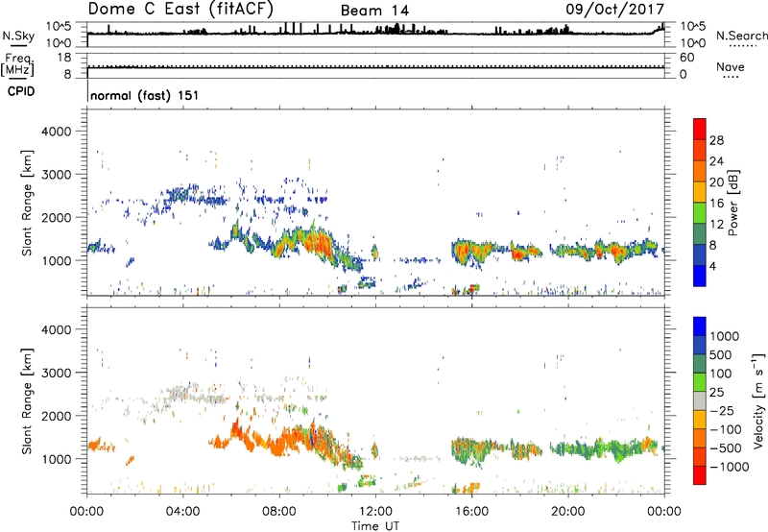Click the 'normal (fast) 151' text
The image size is (768, 532).
(145, 95)
